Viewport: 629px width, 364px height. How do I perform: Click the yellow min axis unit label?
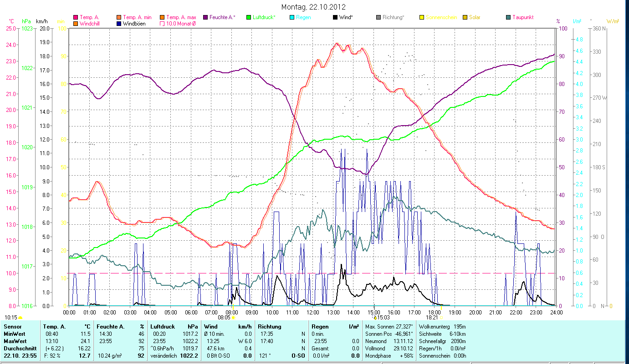tap(60, 21)
